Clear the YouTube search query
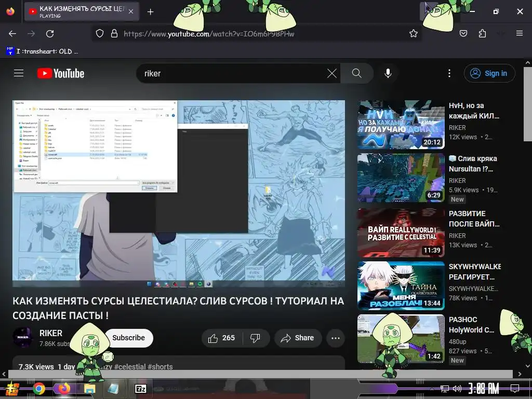The height and width of the screenshot is (399, 532). (x=332, y=73)
